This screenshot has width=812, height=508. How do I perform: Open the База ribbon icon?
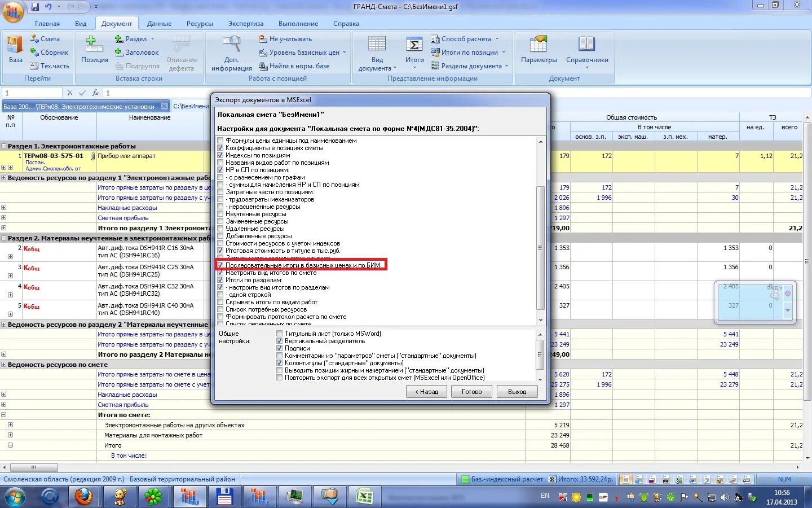[15, 50]
